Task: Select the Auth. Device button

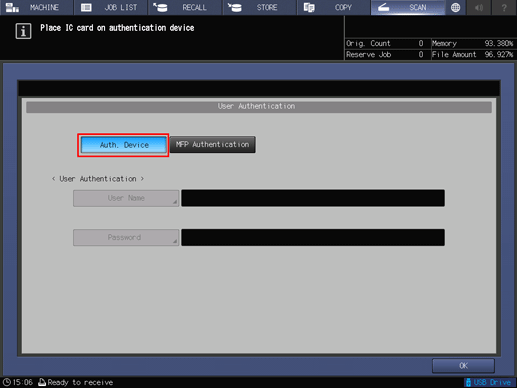Action: click(124, 145)
